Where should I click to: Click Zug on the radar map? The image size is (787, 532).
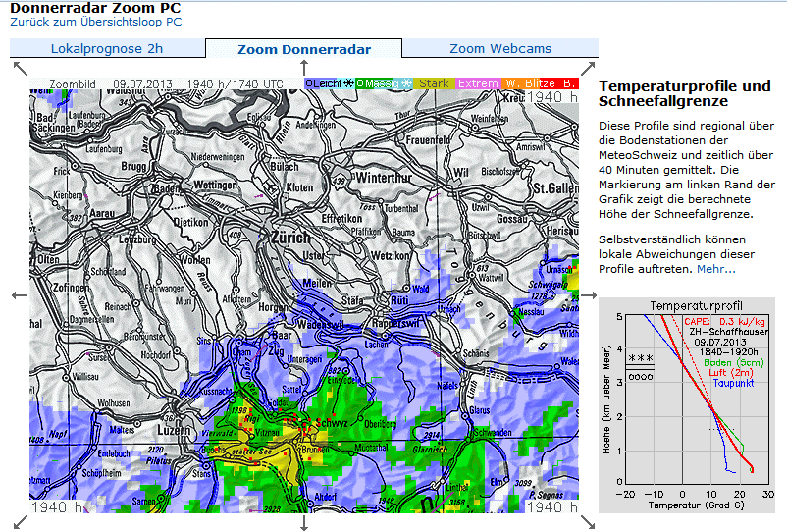[x=276, y=351]
